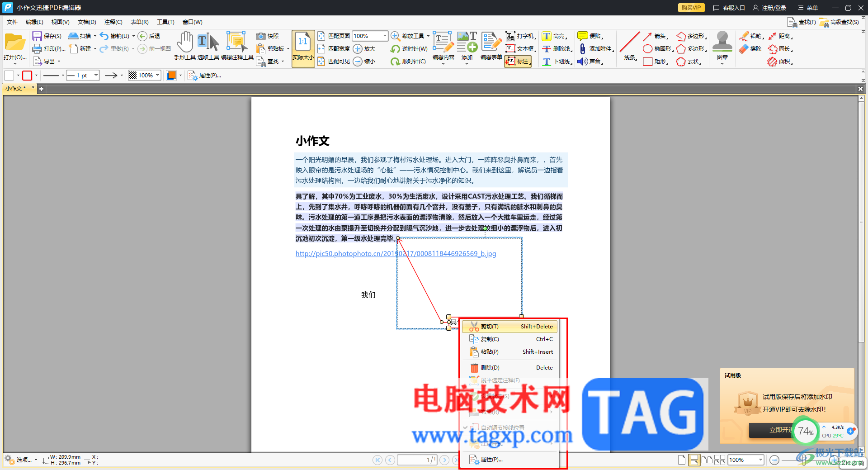
Task: Select the 面积 area measuring tool
Action: click(x=781, y=62)
